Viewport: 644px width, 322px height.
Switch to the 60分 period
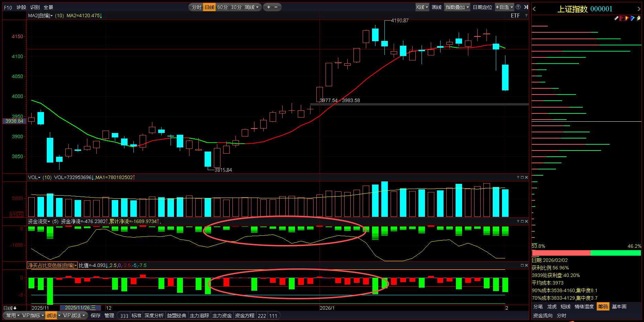coord(222,7)
